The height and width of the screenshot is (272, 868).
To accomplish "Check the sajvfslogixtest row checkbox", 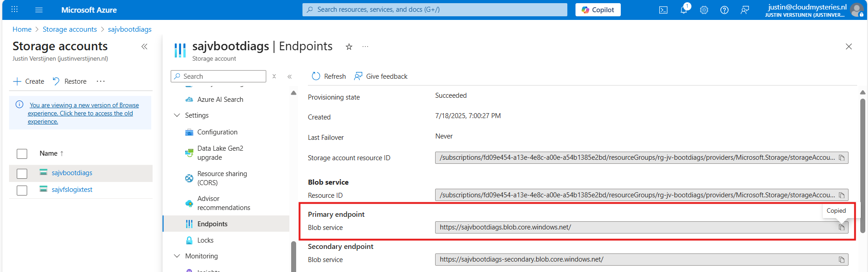I will click(x=22, y=190).
